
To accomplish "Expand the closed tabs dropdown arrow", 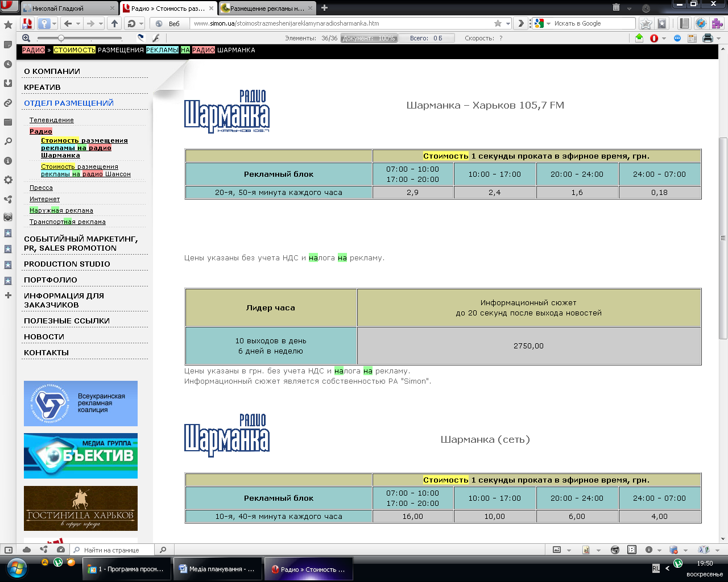I will [629, 8].
